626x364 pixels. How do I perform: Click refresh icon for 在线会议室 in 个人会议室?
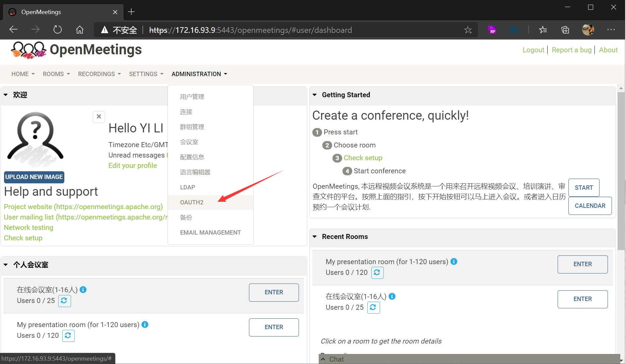coord(64,301)
